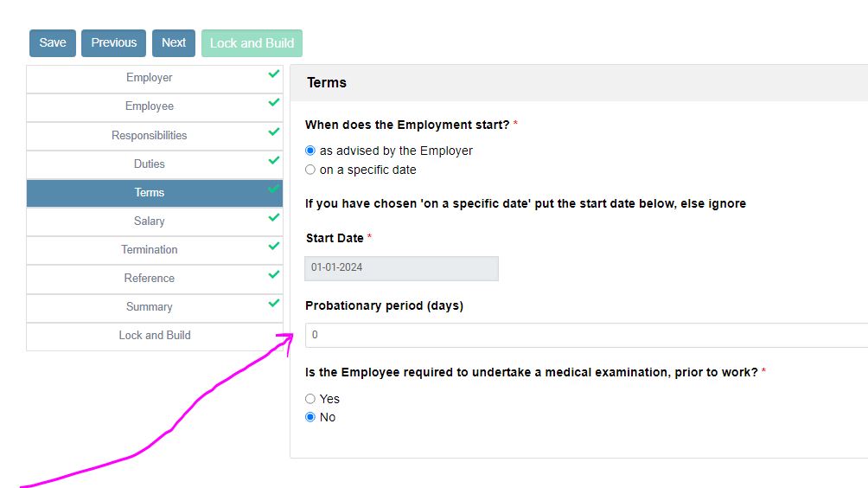The height and width of the screenshot is (488, 868).
Task: Go to the Termination sidebar section
Action: coord(150,250)
